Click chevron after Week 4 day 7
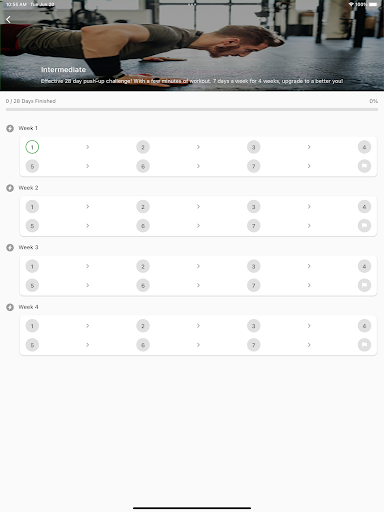Viewport: 384px width, 512px height. click(309, 345)
